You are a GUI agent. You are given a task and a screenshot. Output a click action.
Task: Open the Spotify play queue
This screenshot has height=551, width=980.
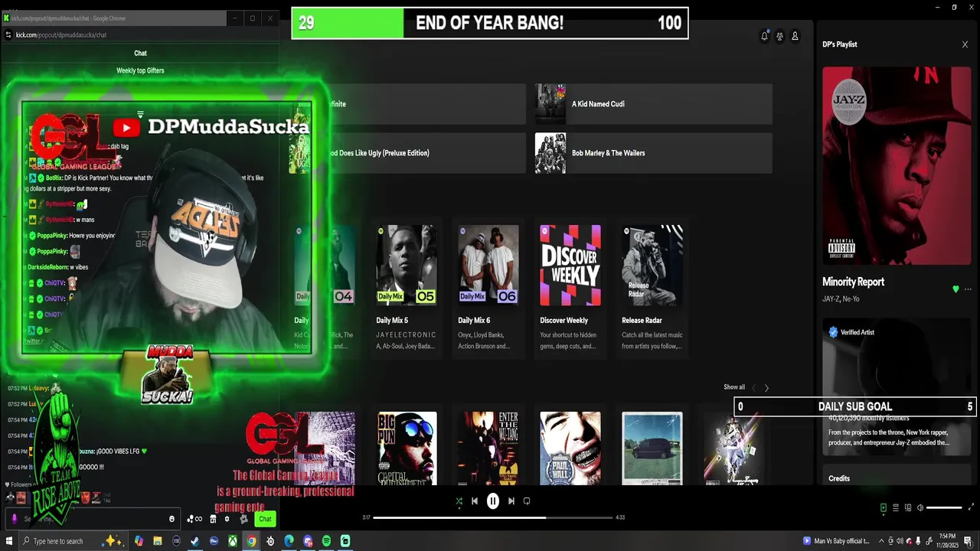pyautogui.click(x=896, y=507)
